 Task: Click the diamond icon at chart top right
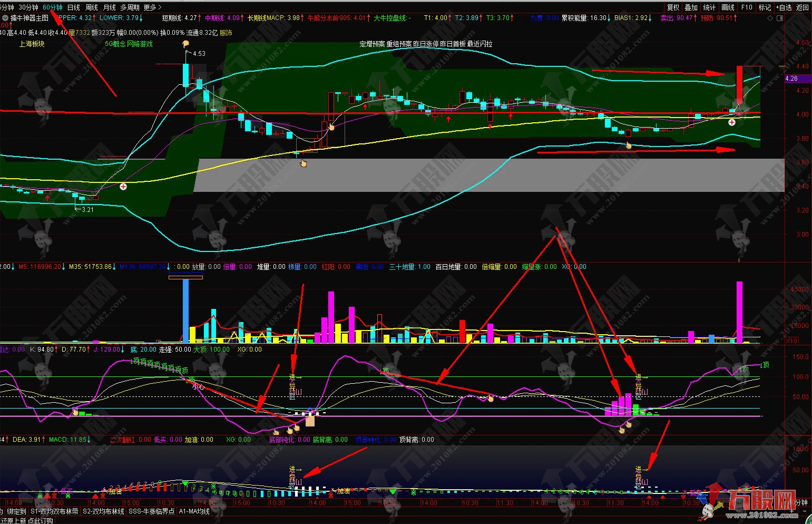(770, 18)
